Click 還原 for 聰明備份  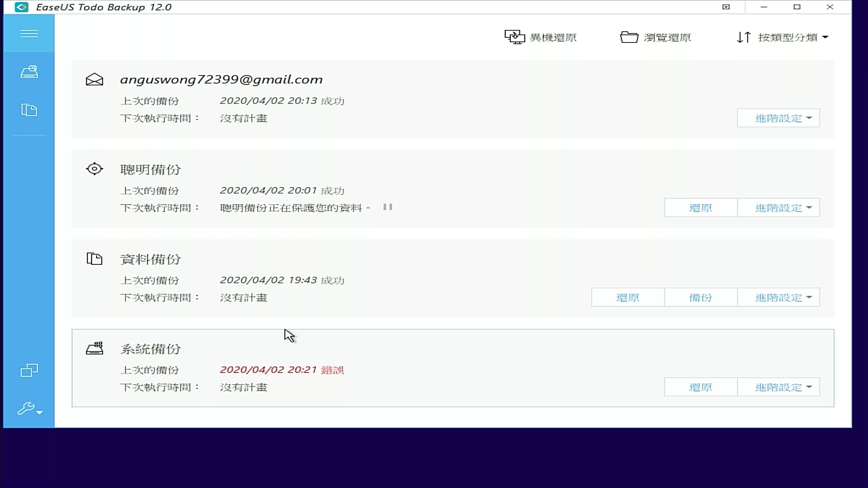[x=701, y=208]
